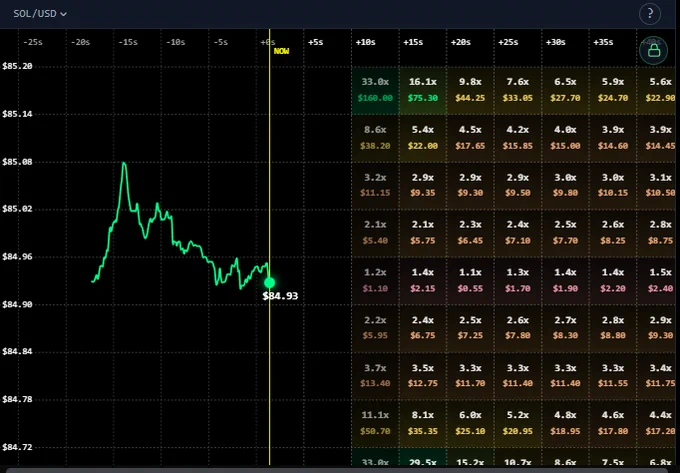Image resolution: width=680 pixels, height=473 pixels.
Task: Choose the 2.6x $7.80 cell
Action: (518, 328)
